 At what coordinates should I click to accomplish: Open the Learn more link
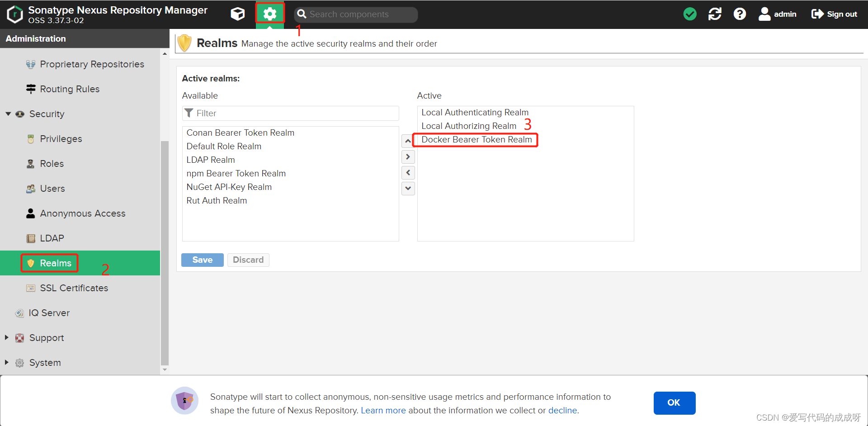383,410
